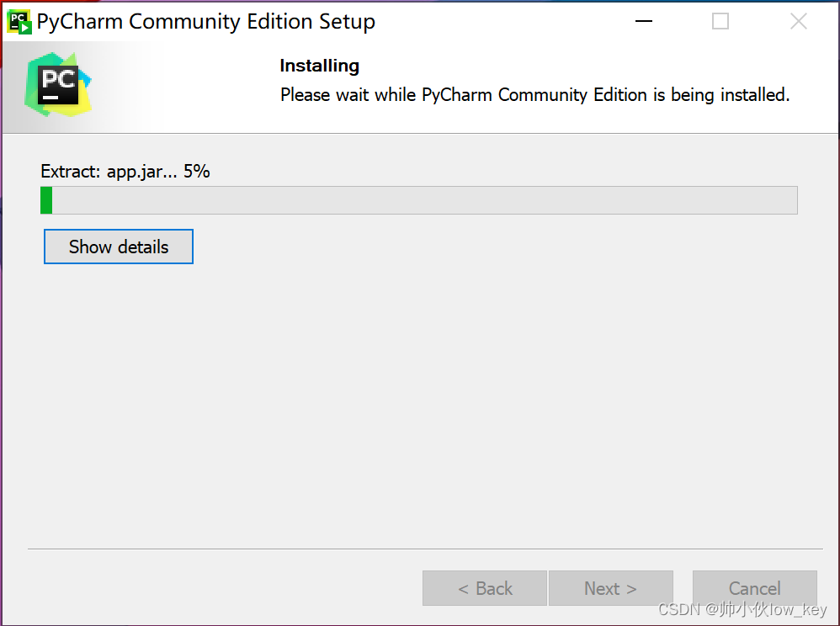Click the green filled part of progress bar
Viewport: 840px width, 626px height.
[46, 200]
